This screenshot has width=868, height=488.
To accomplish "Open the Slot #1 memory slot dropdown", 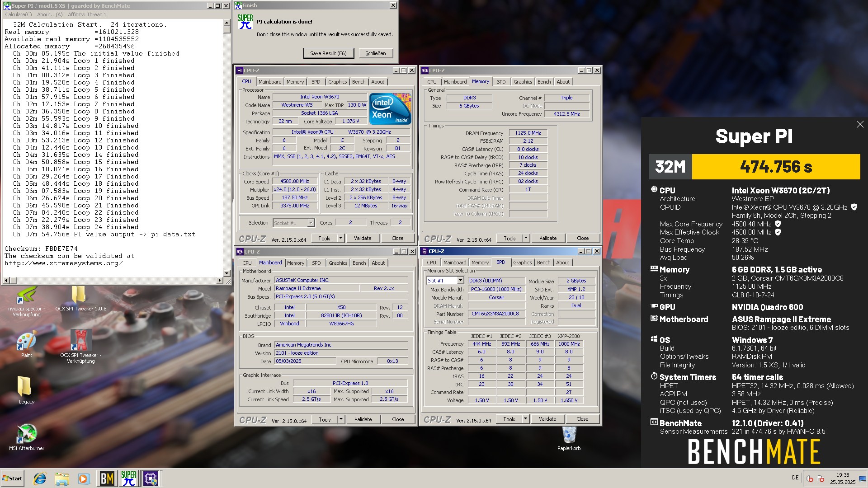I will click(x=460, y=281).
